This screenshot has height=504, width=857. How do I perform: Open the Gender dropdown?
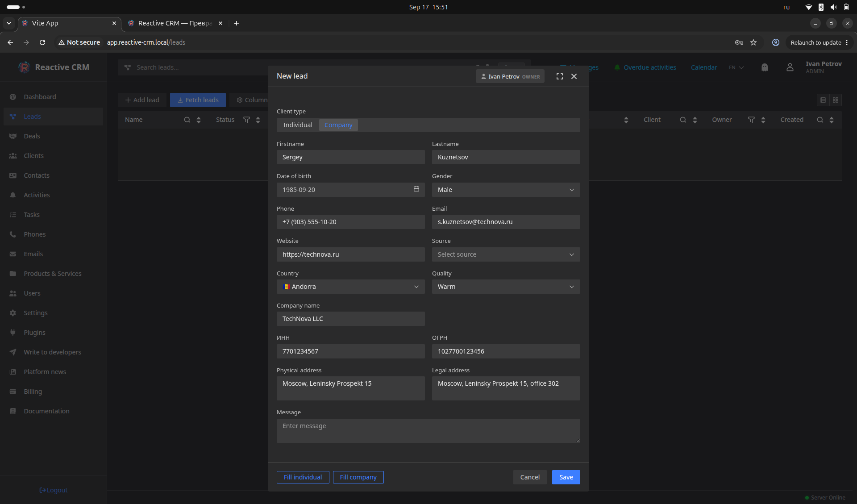[506, 190]
